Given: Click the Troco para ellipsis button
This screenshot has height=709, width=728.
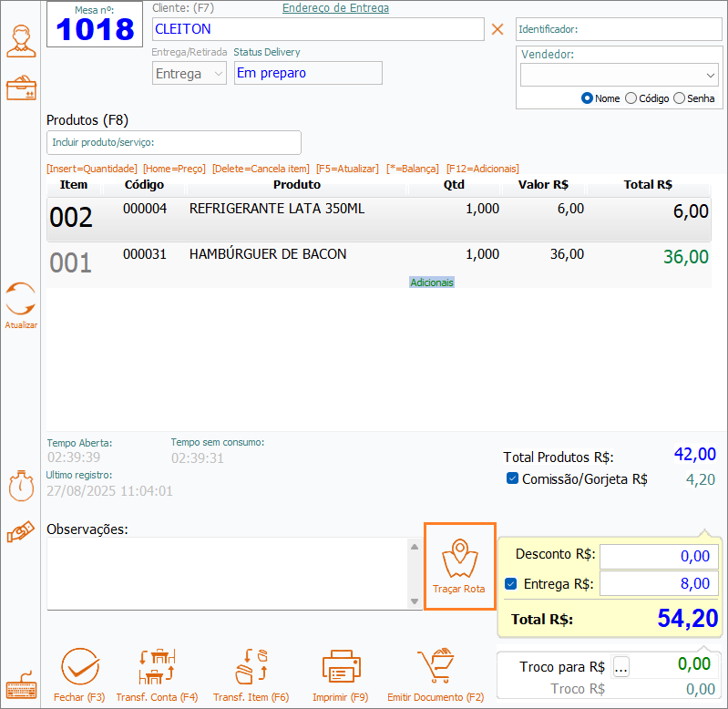Looking at the screenshot, I should 621,667.
